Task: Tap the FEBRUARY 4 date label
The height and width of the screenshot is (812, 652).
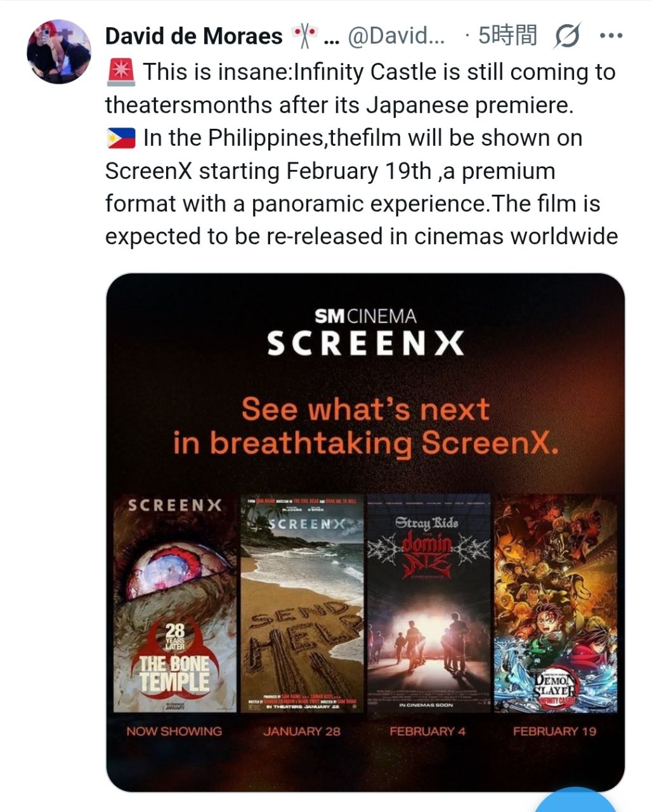Action: click(427, 731)
